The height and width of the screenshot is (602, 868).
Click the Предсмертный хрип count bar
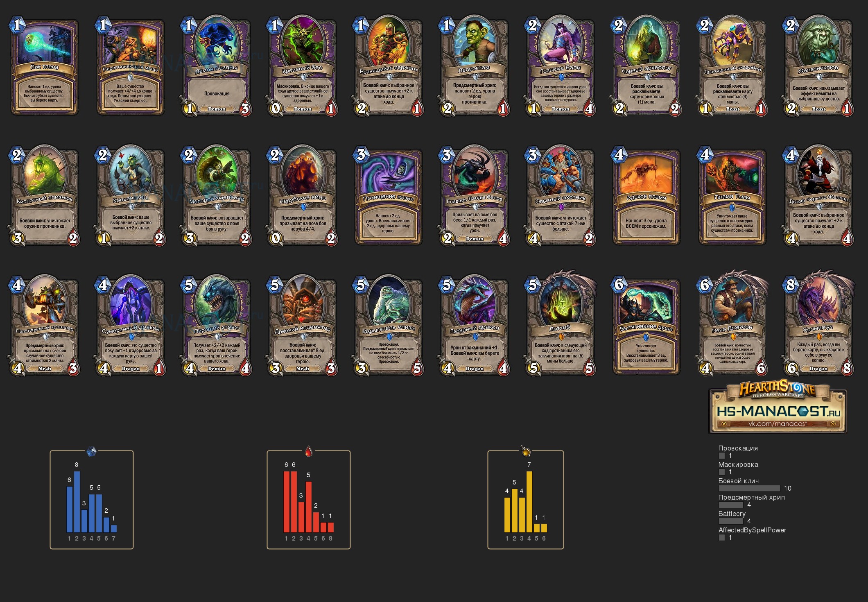[731, 505]
